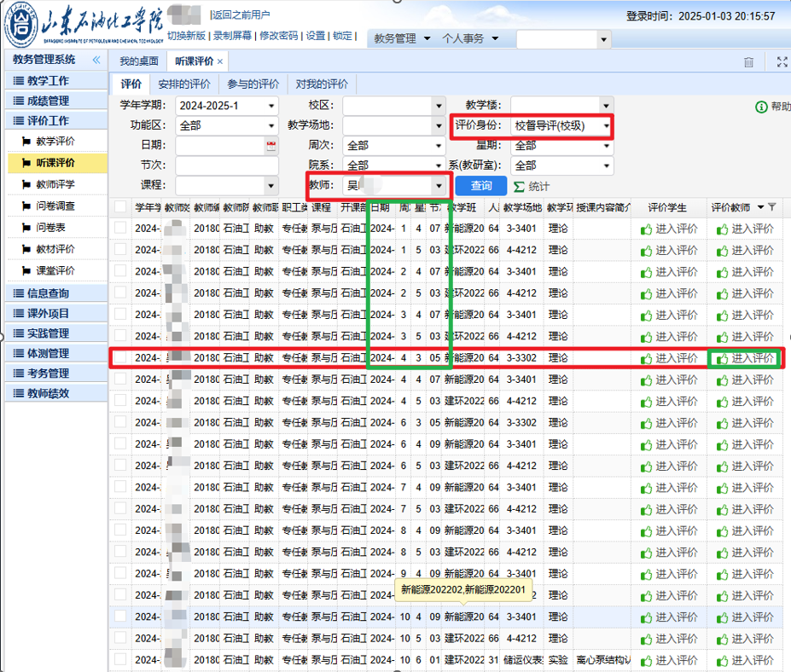Open the 对我的评价 tab
The height and width of the screenshot is (672, 791).
322,84
